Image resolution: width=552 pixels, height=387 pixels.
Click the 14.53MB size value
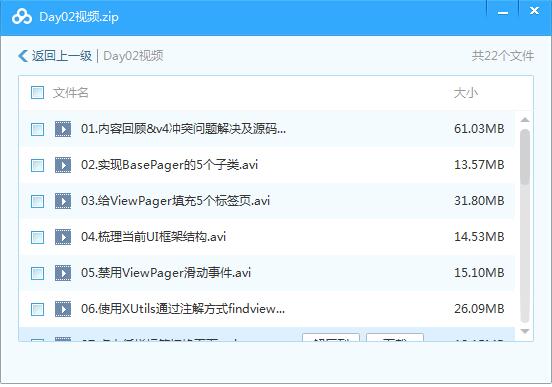479,237
